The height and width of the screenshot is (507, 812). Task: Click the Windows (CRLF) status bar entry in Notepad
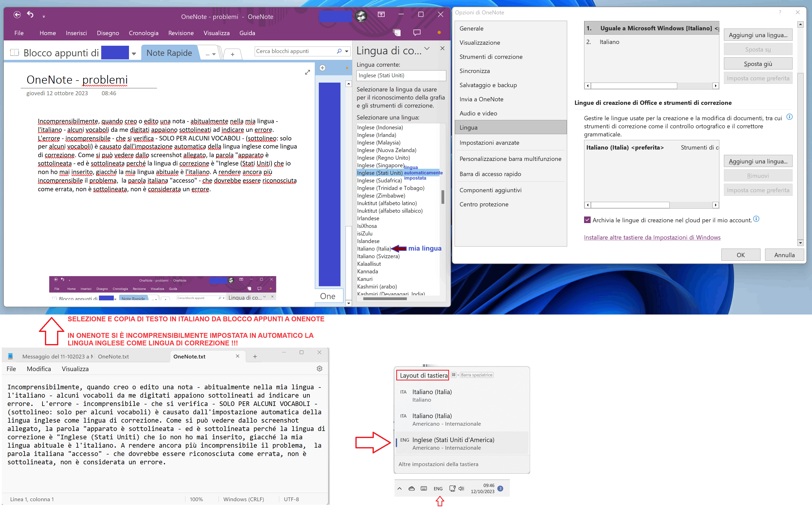(244, 499)
